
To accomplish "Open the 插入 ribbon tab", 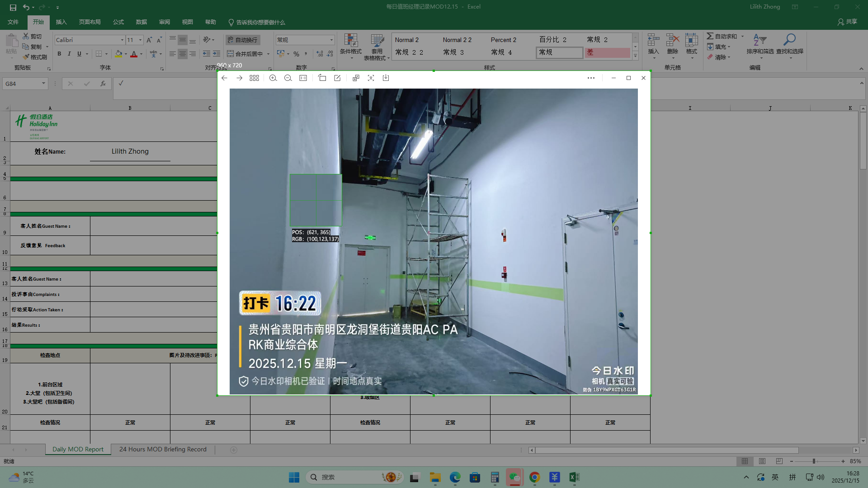I will (61, 22).
